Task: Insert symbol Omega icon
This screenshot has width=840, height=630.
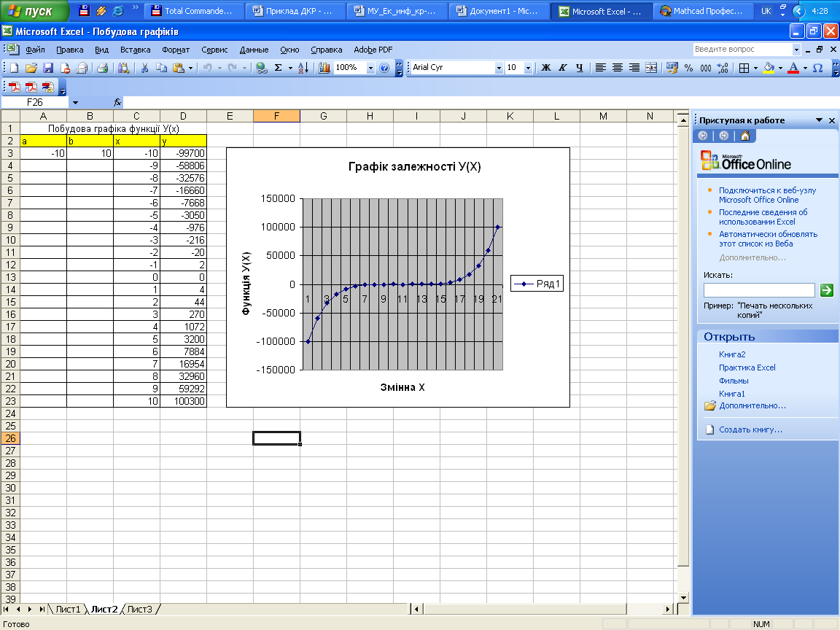Action: tap(817, 68)
